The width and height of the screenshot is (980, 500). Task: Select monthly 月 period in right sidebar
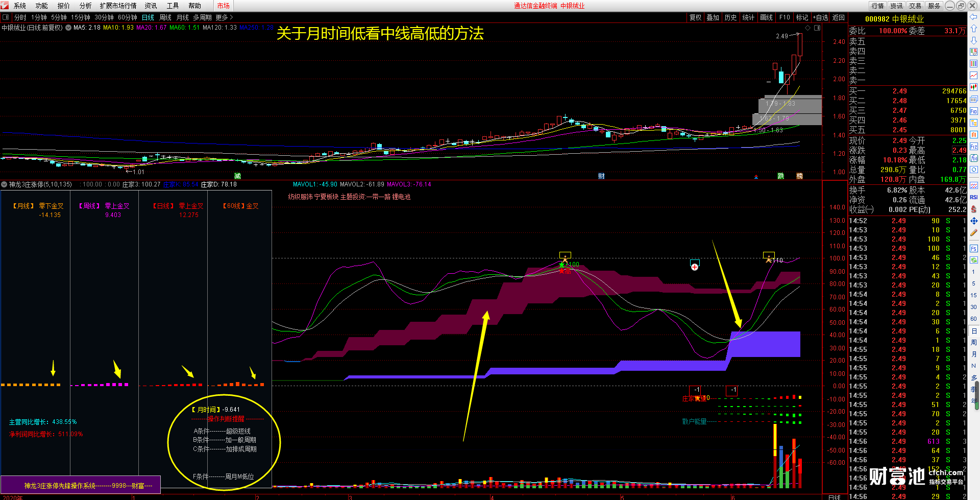point(973,354)
